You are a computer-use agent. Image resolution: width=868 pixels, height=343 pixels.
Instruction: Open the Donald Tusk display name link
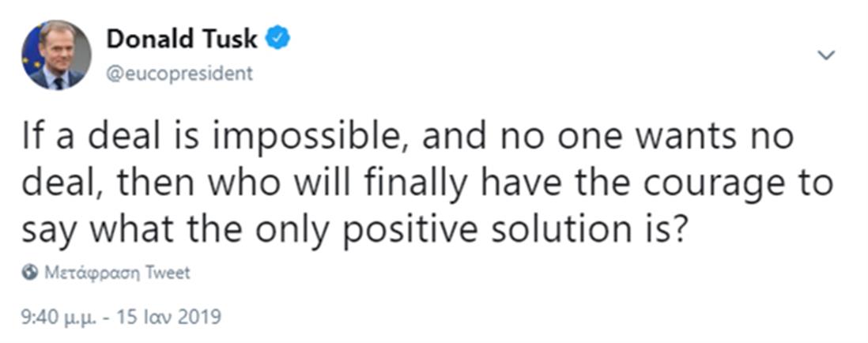(x=182, y=38)
